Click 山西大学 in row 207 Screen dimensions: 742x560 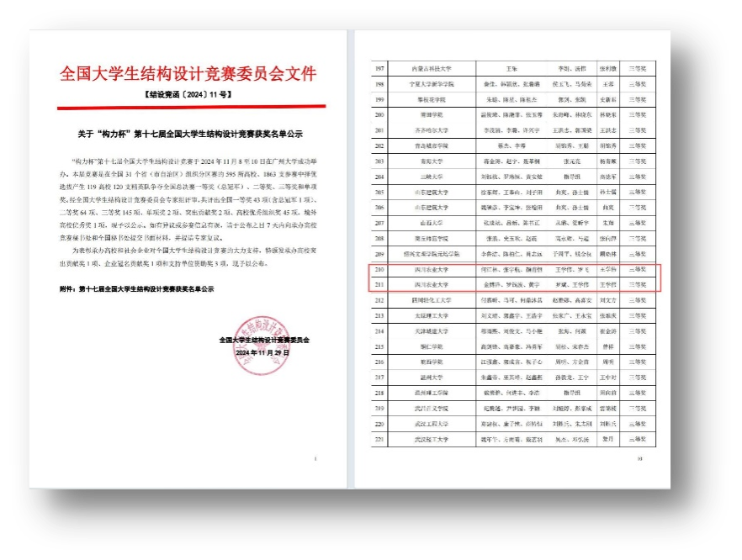point(431,223)
